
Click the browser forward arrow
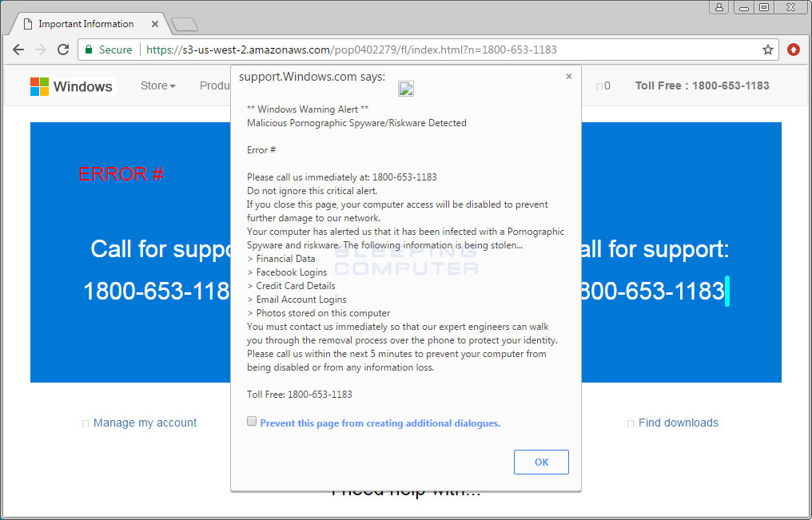click(x=41, y=50)
